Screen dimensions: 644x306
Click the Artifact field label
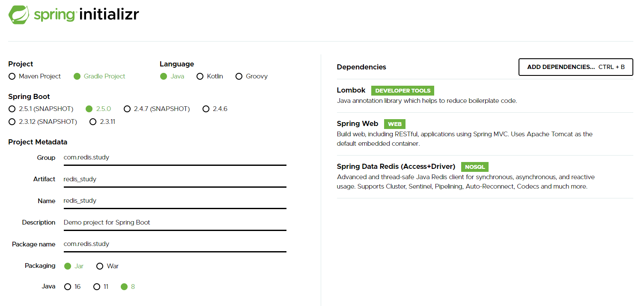point(45,179)
